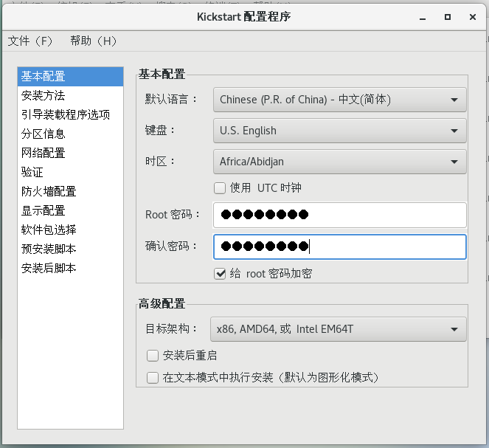Screen dimensions: 489x448
Task: Open 防火墙配置 section
Action: 71,192
